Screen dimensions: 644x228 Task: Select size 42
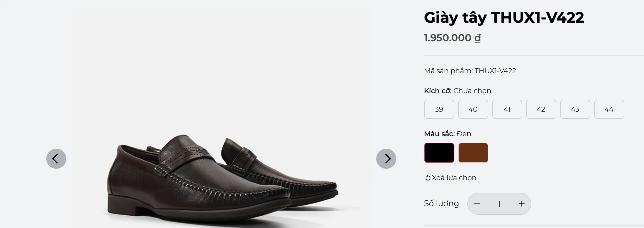coord(541,109)
